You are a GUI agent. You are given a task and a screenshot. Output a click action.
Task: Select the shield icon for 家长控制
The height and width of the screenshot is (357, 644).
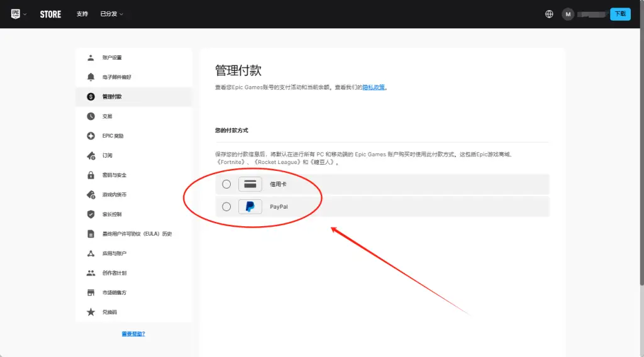tap(91, 214)
